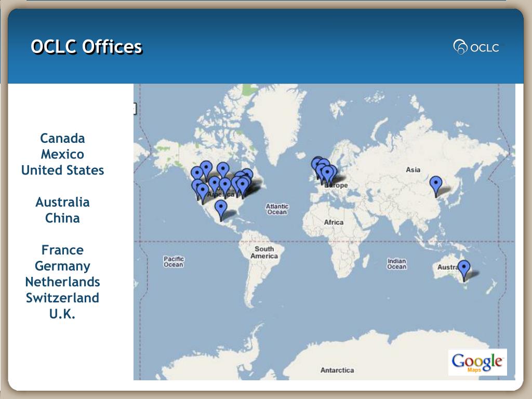Click 'United States' in the country list
Screen dimensions: 532x399
tap(62, 170)
